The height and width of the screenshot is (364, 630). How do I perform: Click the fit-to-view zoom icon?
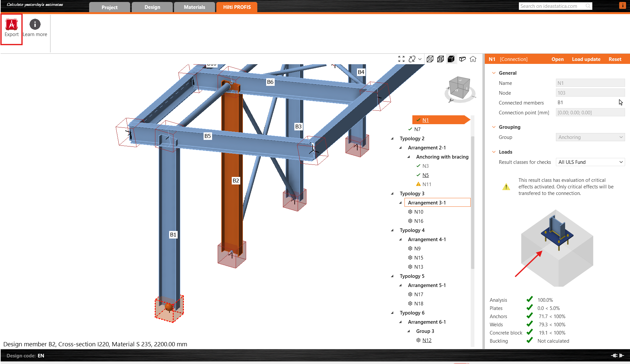click(401, 59)
